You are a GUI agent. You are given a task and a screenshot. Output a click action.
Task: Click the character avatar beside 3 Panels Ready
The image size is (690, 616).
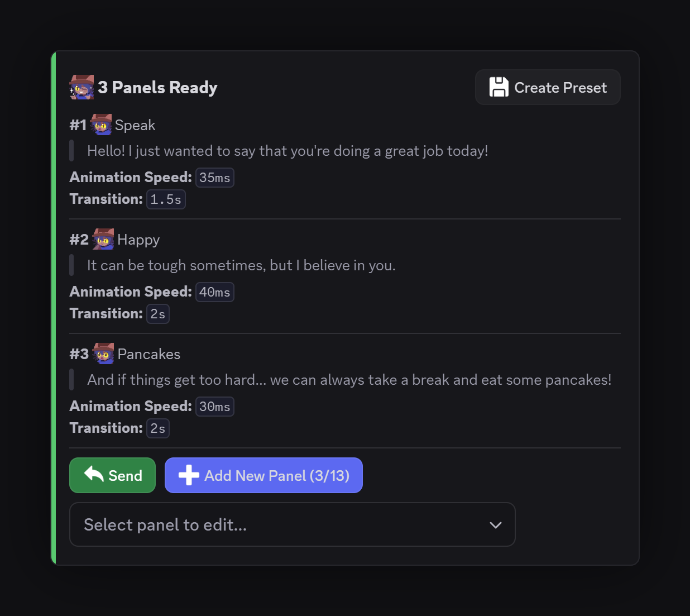tap(82, 87)
